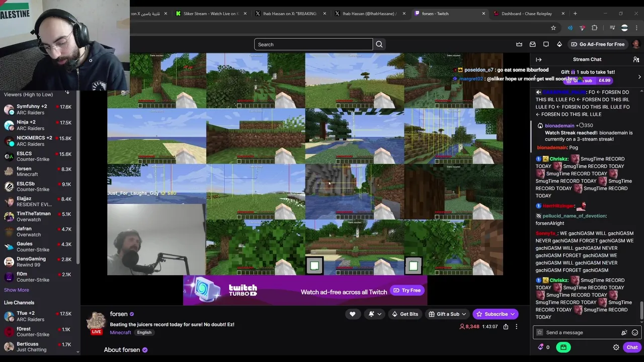This screenshot has width=644, height=362.
Task: Click the English language tag
Action: point(144,332)
